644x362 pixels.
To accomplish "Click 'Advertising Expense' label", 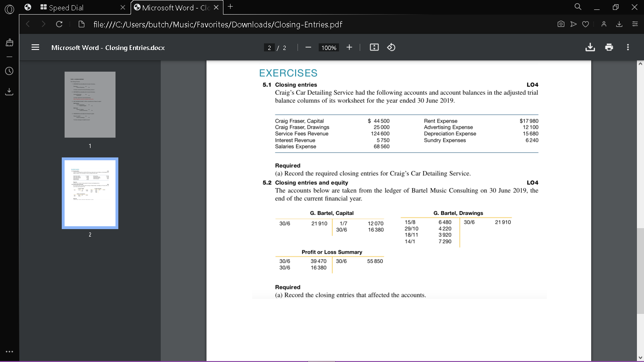I will 448,127.
